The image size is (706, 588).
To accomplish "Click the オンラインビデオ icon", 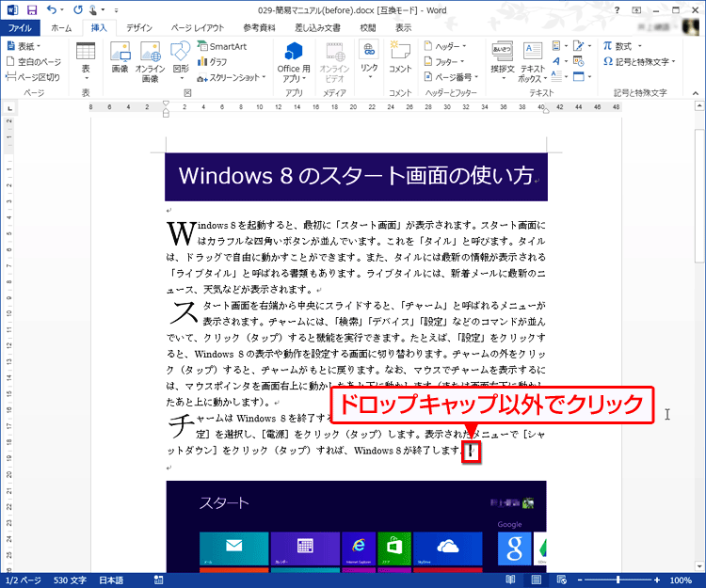I will pyautogui.click(x=334, y=62).
